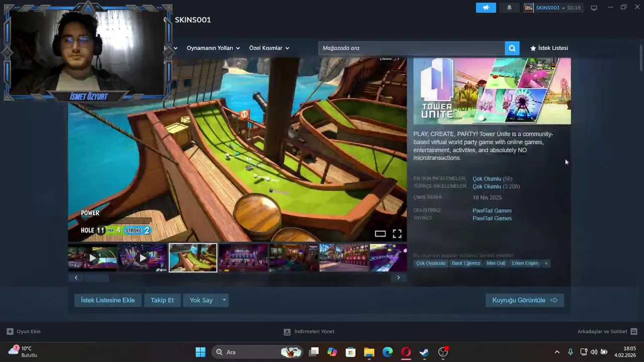Open Arkadaşlar ve Sohbet panel
The height and width of the screenshot is (362, 644).
tap(607, 332)
